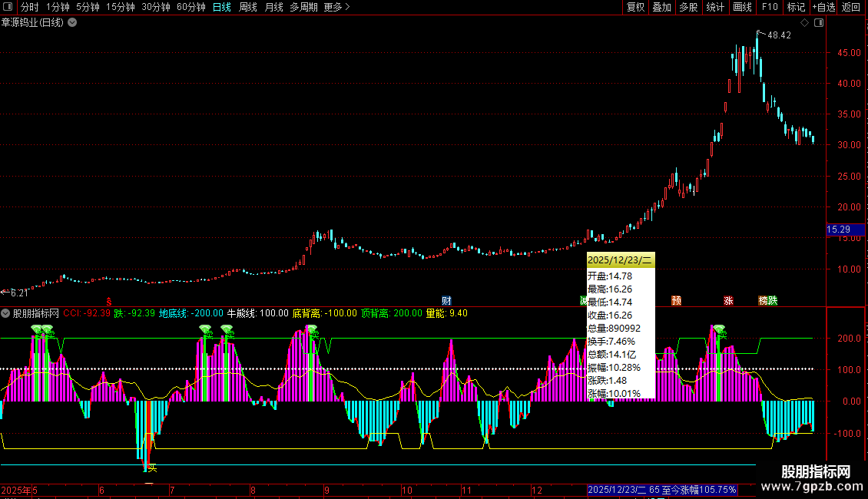Click the 买 buy signal near June low
The width and height of the screenshot is (868, 499).
click(x=152, y=468)
